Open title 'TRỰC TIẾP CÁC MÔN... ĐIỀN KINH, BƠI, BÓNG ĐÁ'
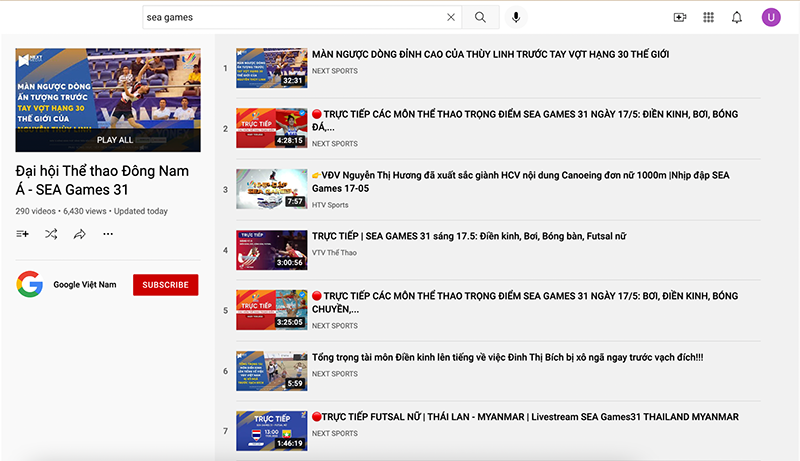 525,120
